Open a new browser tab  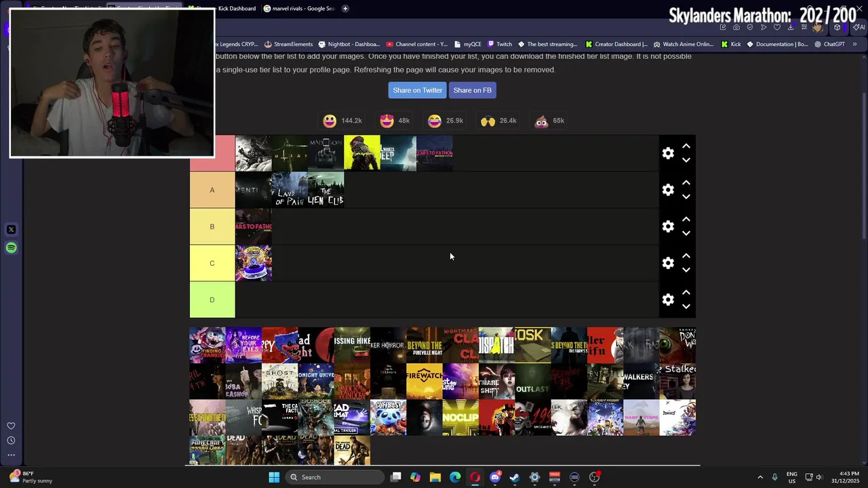click(x=345, y=9)
